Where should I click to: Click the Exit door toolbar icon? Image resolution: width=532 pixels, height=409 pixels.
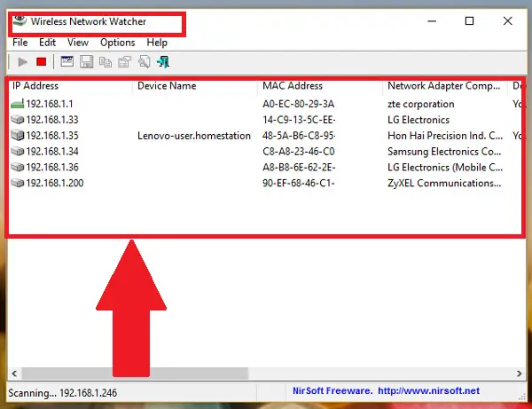coord(163,62)
